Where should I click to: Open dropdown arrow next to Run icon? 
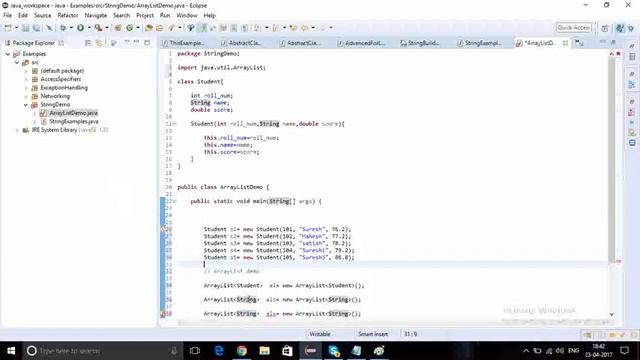(89, 28)
